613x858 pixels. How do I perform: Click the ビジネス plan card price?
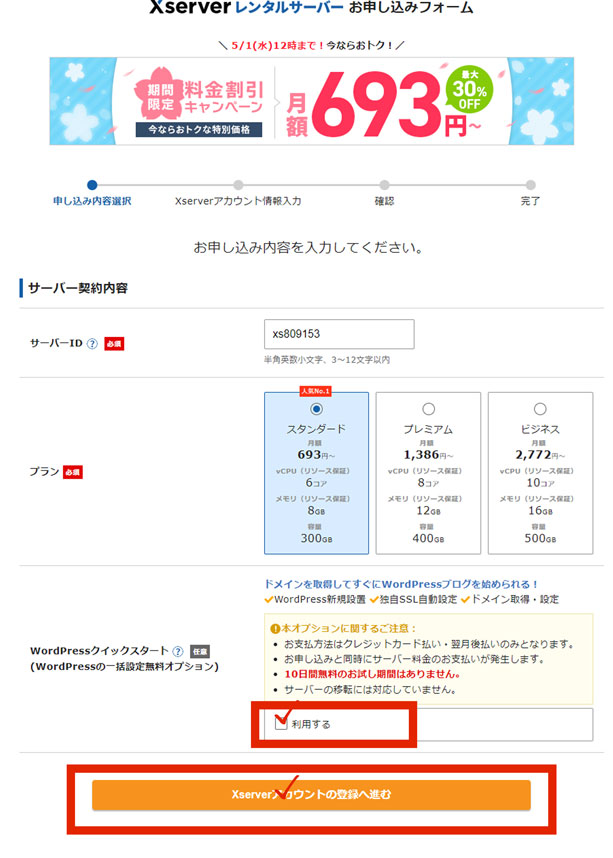tap(540, 454)
